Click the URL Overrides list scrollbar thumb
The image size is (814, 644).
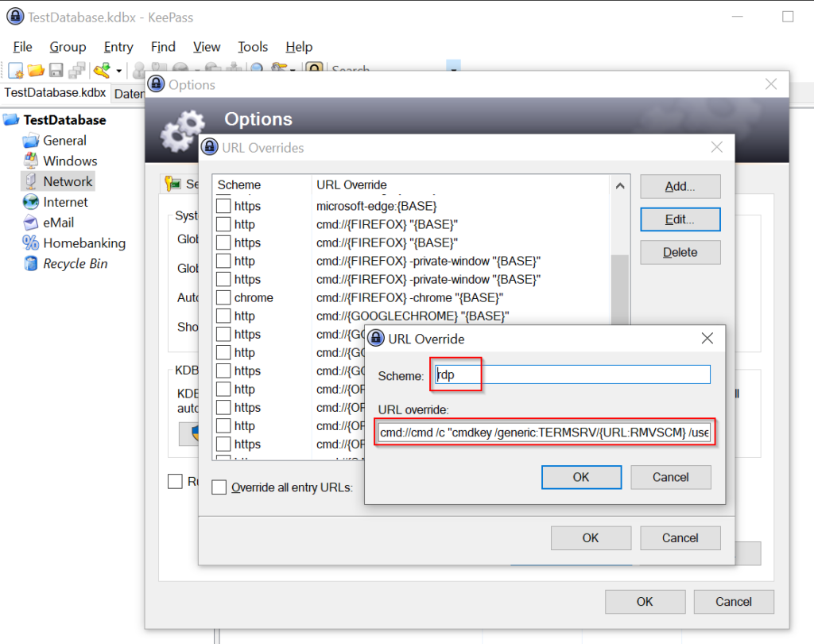[x=620, y=289]
